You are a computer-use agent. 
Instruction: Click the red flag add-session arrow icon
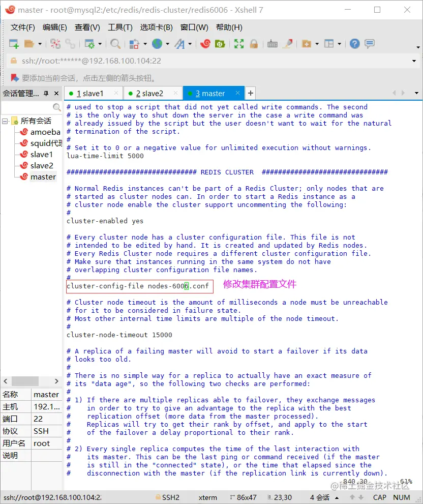click(x=14, y=78)
